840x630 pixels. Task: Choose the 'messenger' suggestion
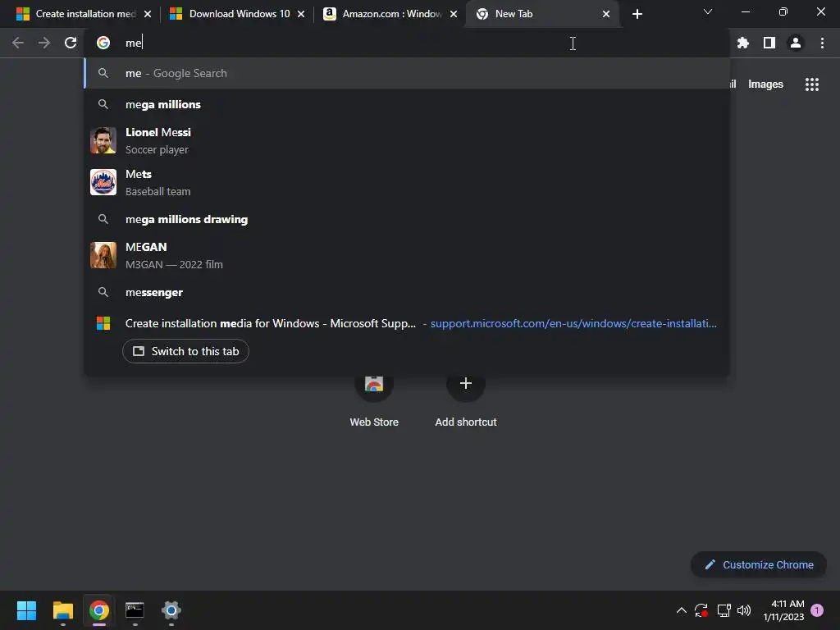(407, 293)
